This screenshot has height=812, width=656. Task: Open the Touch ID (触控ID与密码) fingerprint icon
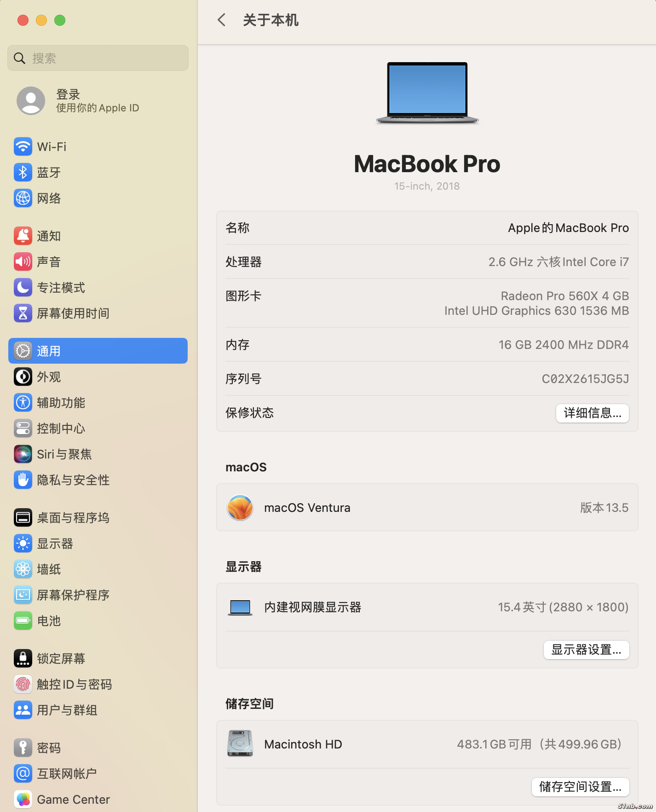[x=23, y=684]
